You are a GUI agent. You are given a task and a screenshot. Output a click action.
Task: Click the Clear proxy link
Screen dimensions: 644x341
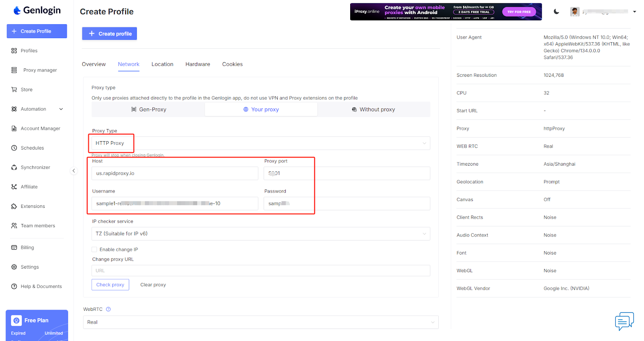153,285
